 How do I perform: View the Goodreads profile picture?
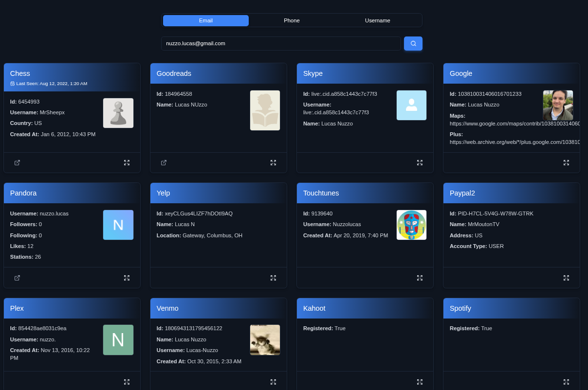[x=265, y=110]
